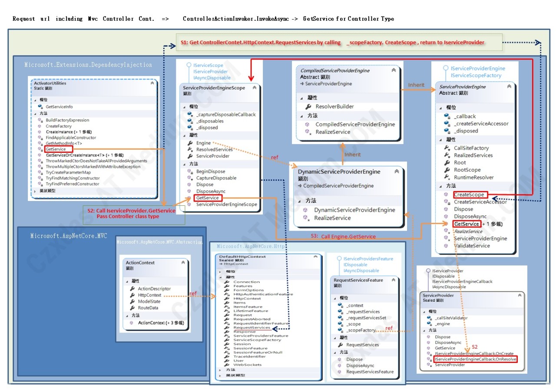Click the method icon beside IServiceProviderEngineCallback.OnCreate
Screen dimensions: 556x392
tap(429, 354)
